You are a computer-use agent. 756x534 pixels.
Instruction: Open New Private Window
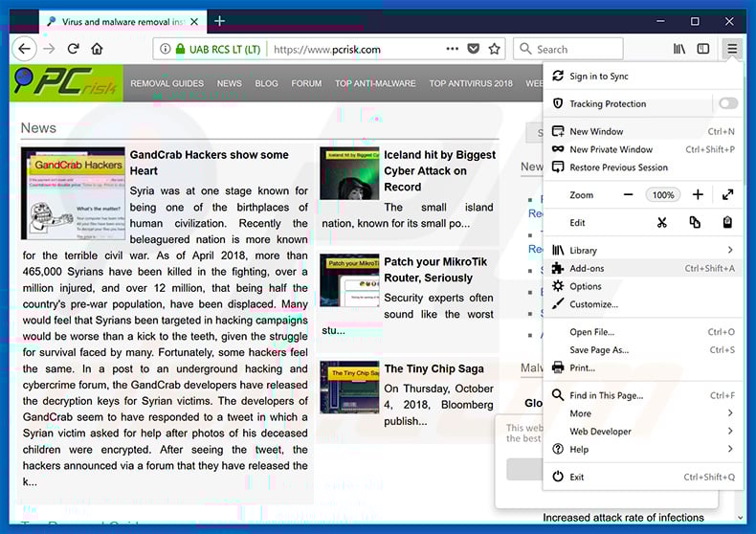[643, 149]
